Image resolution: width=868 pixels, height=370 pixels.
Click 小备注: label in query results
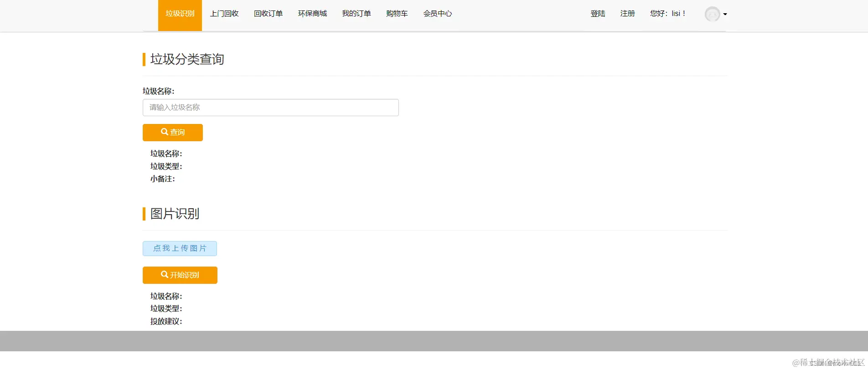[163, 179]
